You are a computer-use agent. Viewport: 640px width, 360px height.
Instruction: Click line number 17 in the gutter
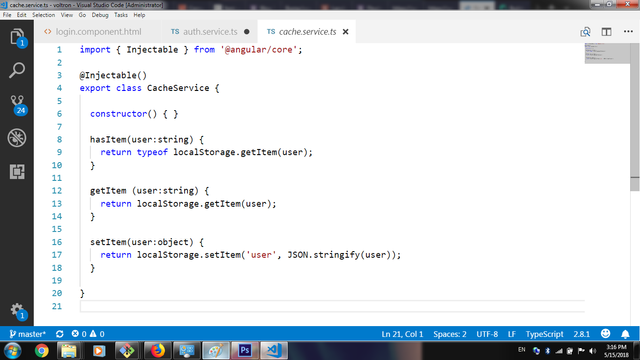tap(57, 255)
